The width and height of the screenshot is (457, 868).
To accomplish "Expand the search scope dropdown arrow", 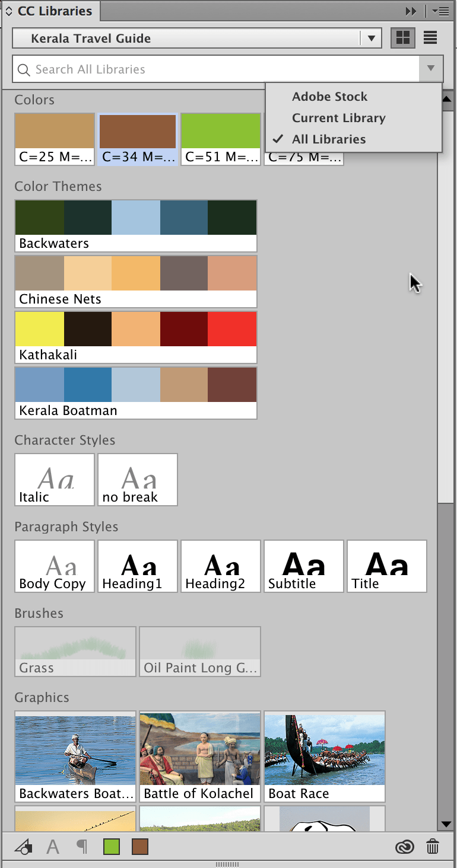I will 431,69.
